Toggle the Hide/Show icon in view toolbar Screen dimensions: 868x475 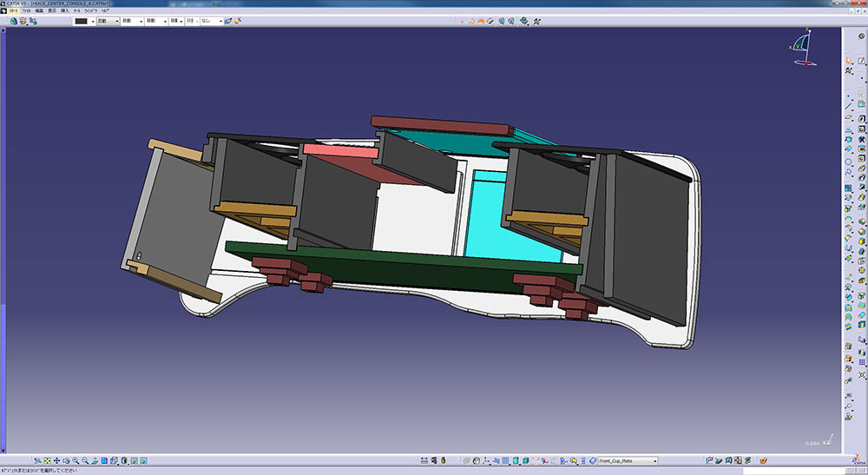pos(135,461)
